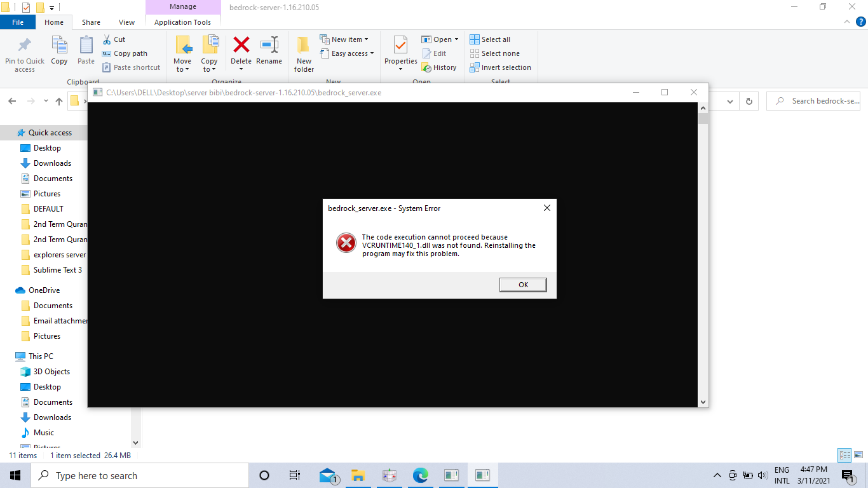Open Downloads under Quick access
The height and width of the screenshot is (488, 868).
click(x=52, y=163)
